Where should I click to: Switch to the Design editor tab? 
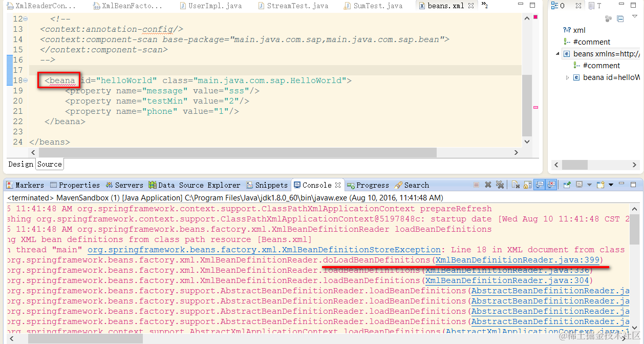[x=21, y=164]
